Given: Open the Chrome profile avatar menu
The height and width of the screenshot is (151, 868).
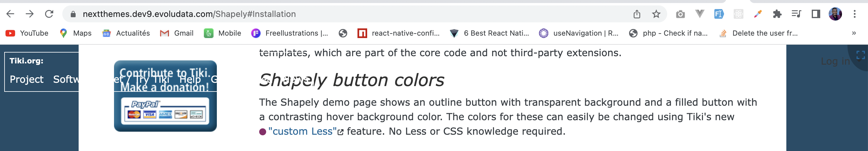Looking at the screenshot, I should 835,14.
